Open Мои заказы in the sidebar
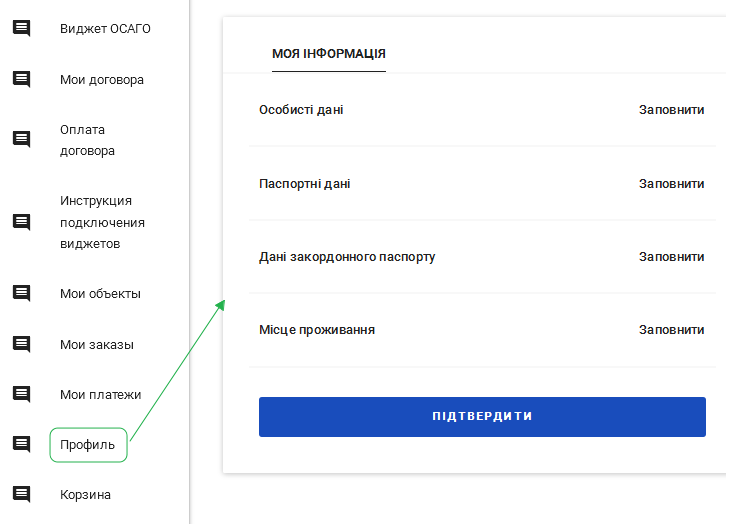The height and width of the screenshot is (524, 743). pyautogui.click(x=97, y=344)
